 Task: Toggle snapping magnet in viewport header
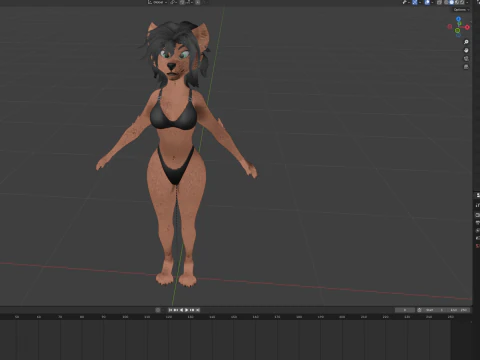pyautogui.click(x=182, y=2)
